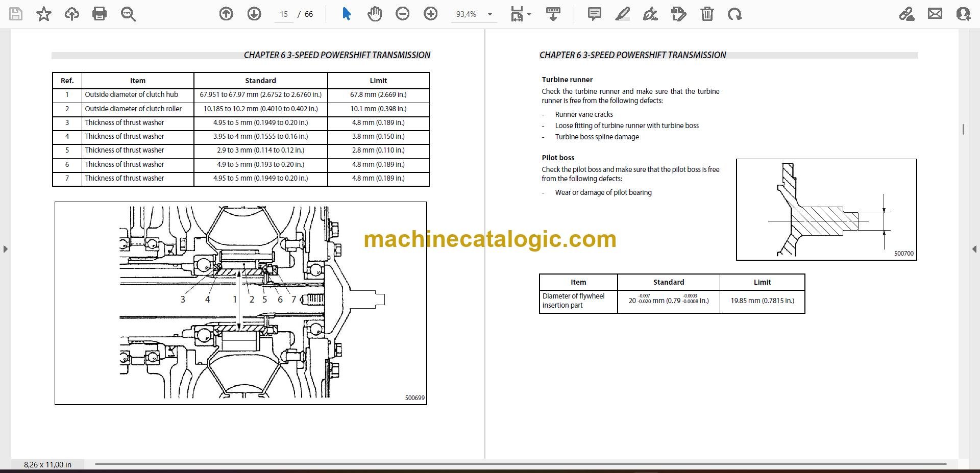The height and width of the screenshot is (473, 980).
Task: Click the 'Outside diameter of clutch roller' cell
Action: [138, 109]
